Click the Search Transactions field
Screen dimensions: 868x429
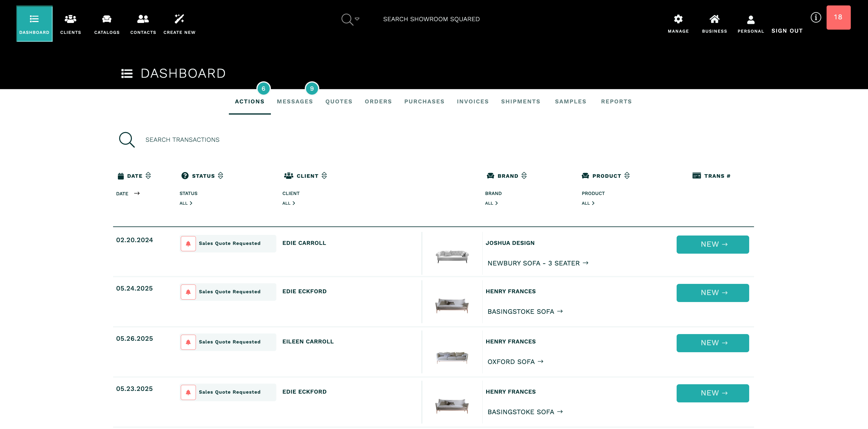[x=182, y=139]
